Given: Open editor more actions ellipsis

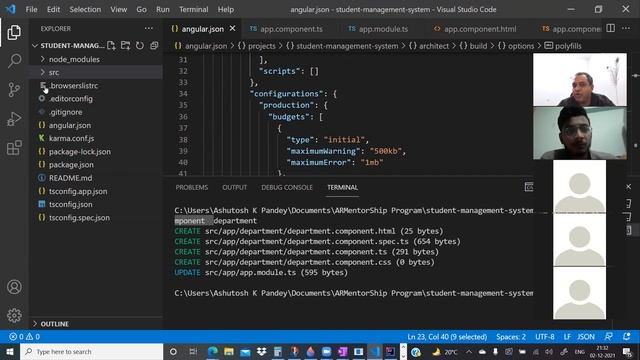Looking at the screenshot, I should 626,29.
